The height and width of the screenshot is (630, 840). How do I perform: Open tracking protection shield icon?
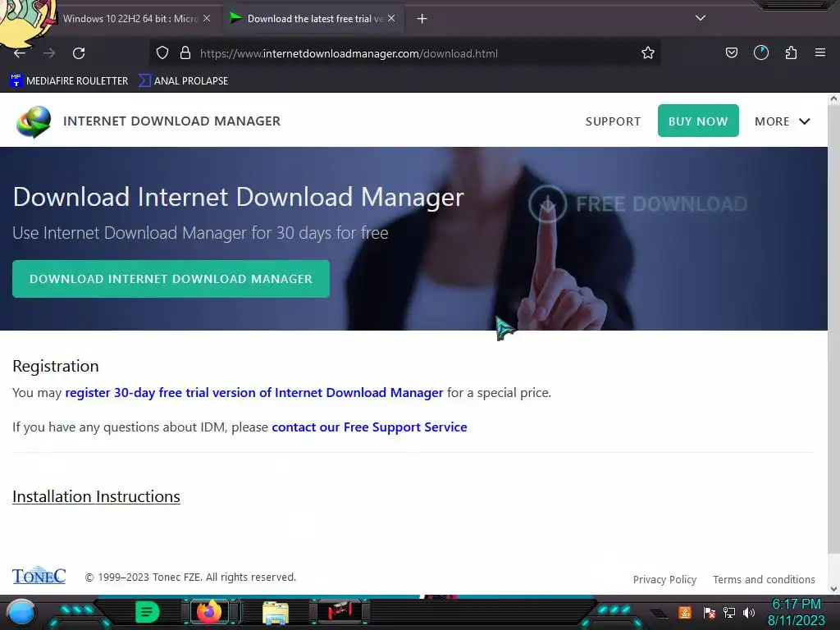click(x=162, y=53)
